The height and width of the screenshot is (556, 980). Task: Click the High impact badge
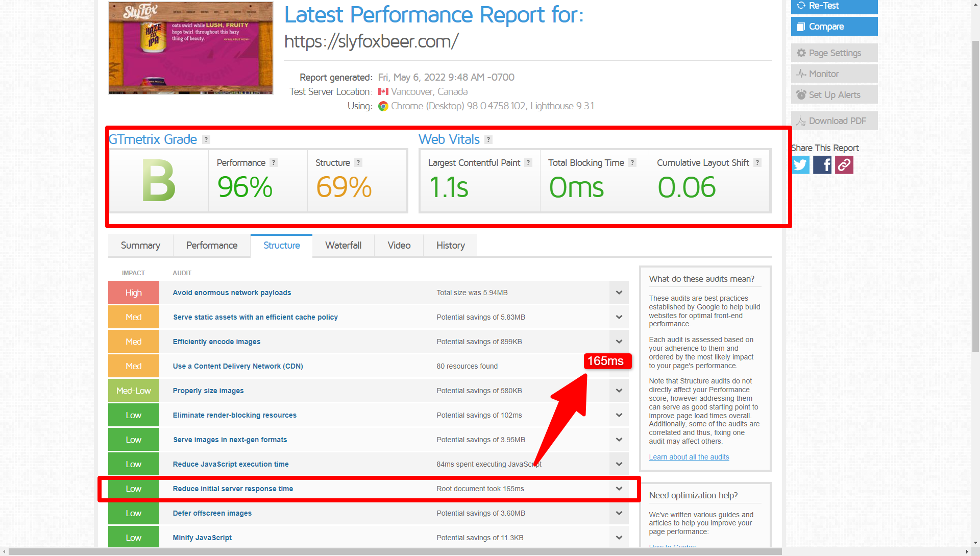tap(133, 293)
